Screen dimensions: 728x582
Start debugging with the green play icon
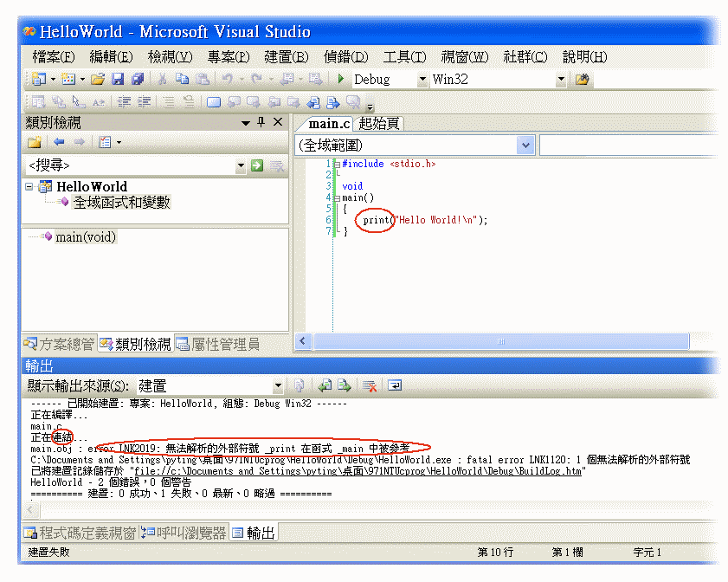tap(341, 79)
